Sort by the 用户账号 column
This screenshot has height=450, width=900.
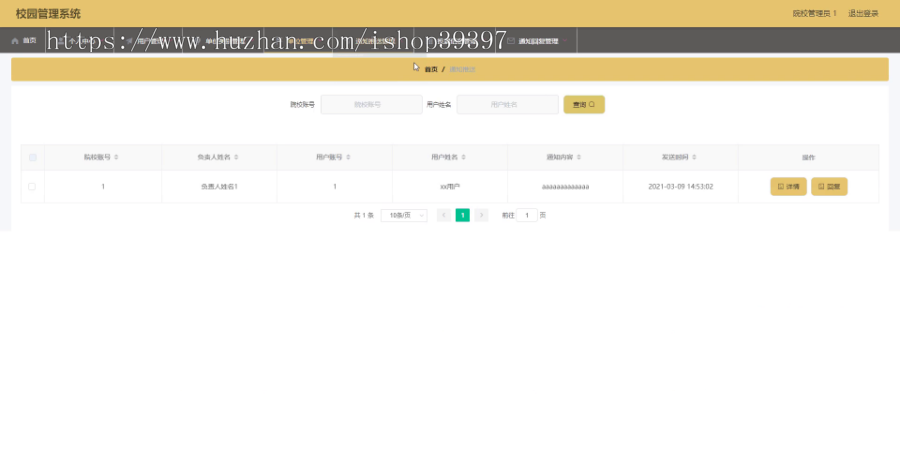(348, 157)
